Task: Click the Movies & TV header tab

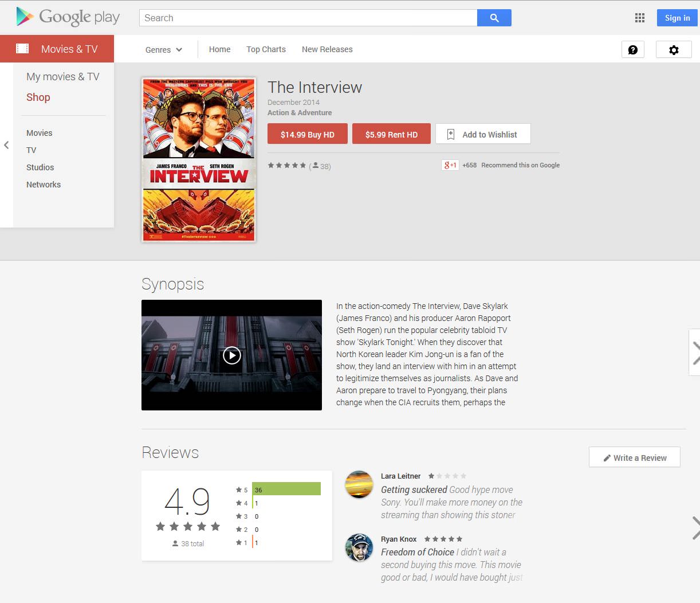Action: [57, 49]
